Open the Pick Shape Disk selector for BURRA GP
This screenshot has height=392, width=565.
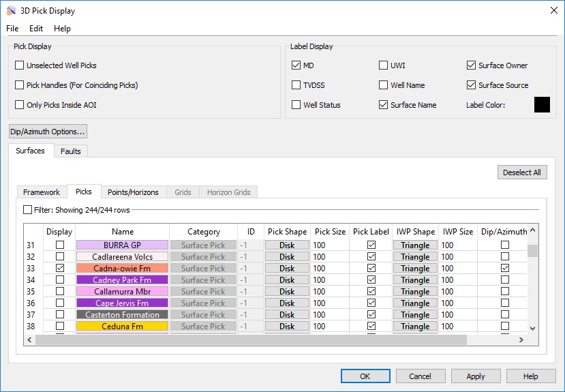(x=287, y=245)
